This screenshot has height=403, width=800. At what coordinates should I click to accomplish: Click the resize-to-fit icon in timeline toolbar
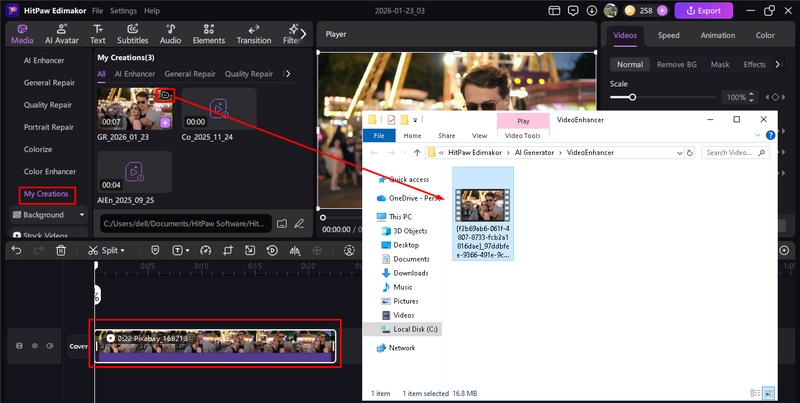coord(249,250)
